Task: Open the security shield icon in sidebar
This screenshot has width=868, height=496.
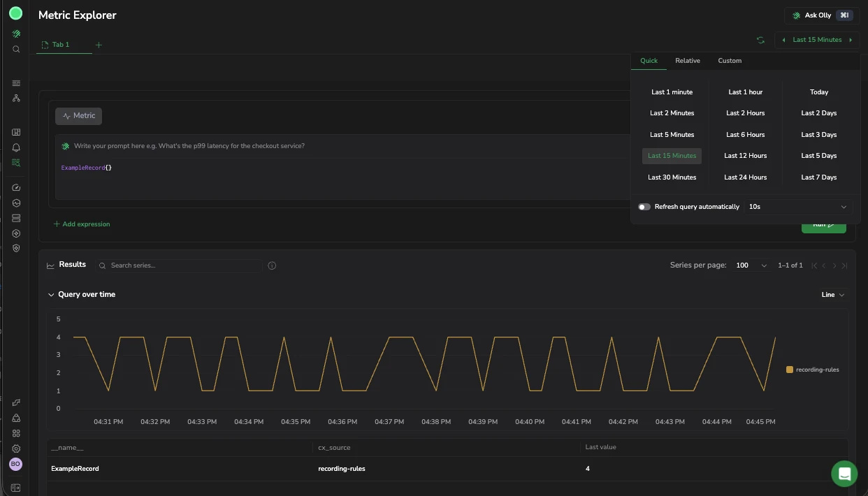Action: click(16, 248)
